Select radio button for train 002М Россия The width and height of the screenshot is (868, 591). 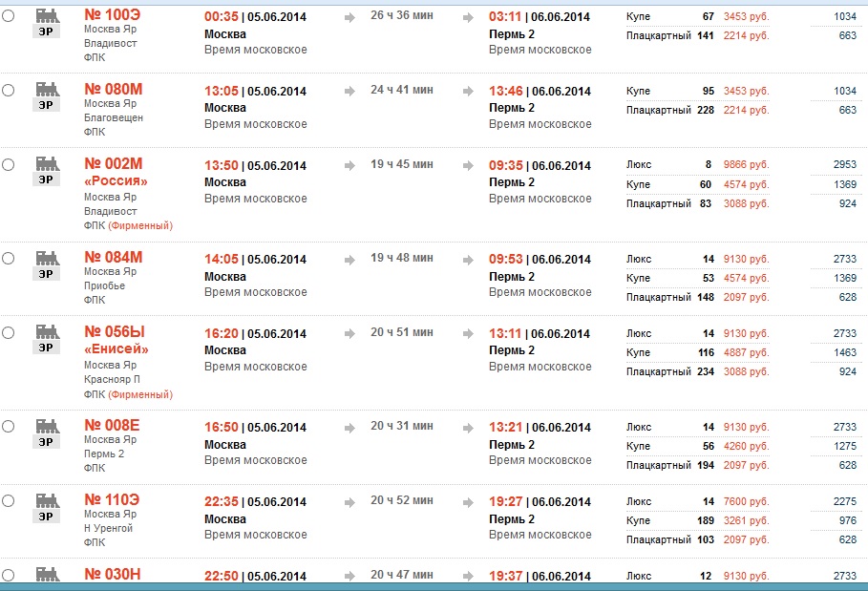click(9, 164)
